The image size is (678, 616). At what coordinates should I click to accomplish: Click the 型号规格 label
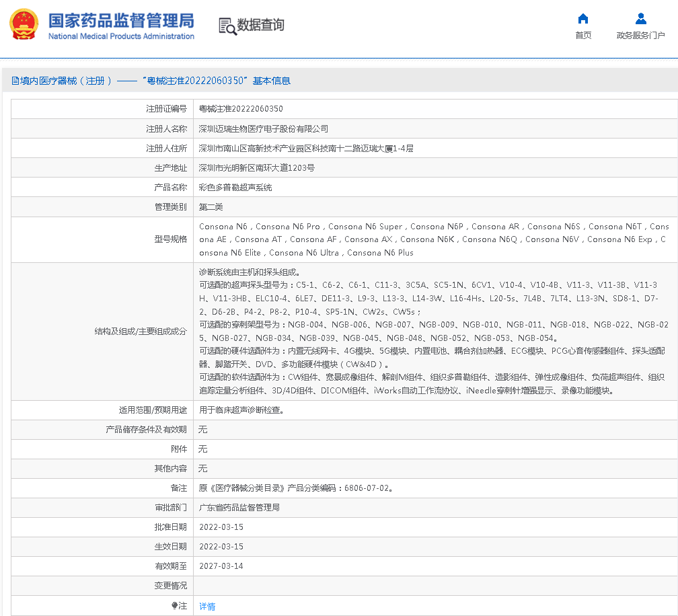[x=171, y=239]
